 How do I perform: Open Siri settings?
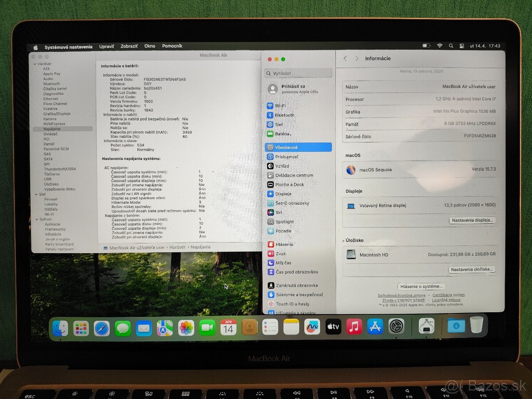pos(279,212)
